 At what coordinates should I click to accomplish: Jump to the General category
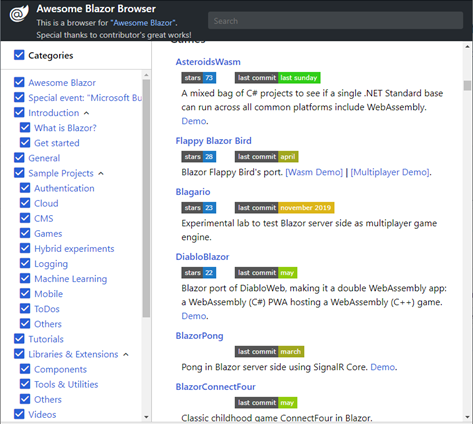coord(44,158)
